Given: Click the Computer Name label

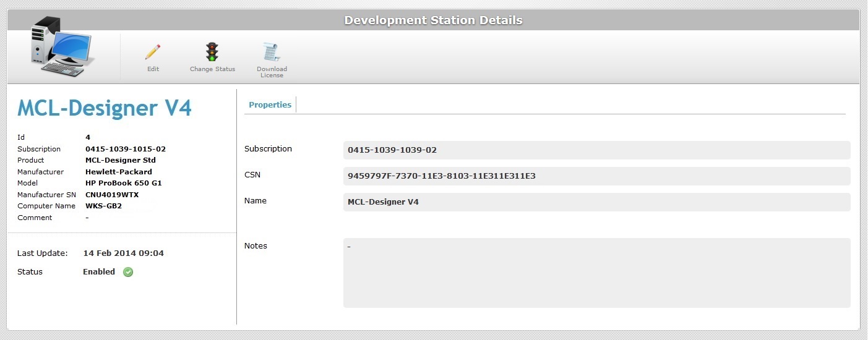Looking at the screenshot, I should [x=46, y=206].
